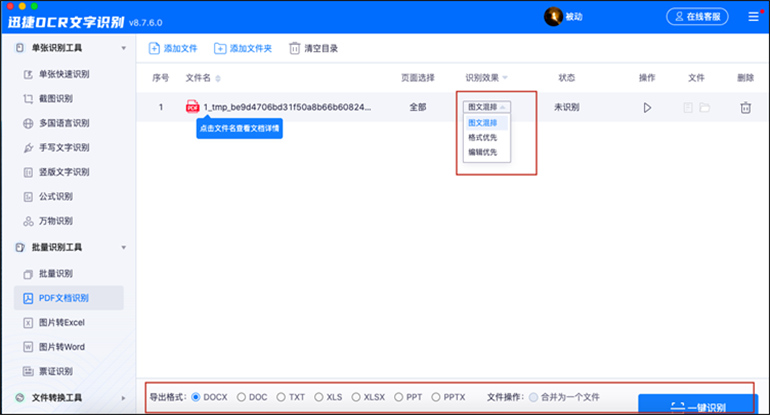Screen dimensions: 770x415
Task: Select XLS export format radio
Action: point(319,397)
